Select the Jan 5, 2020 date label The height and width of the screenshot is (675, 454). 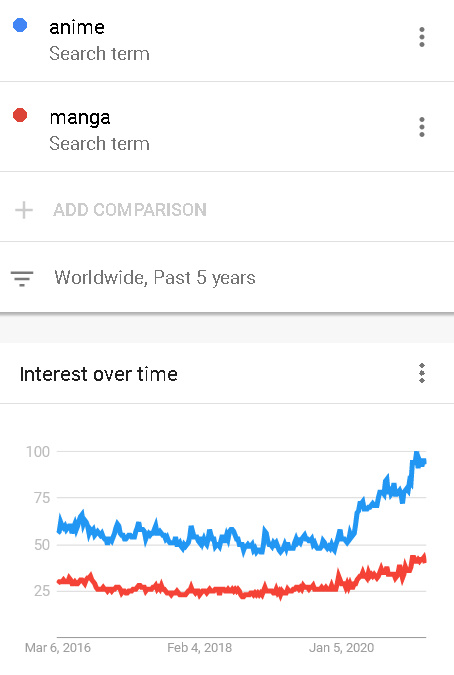[342, 647]
